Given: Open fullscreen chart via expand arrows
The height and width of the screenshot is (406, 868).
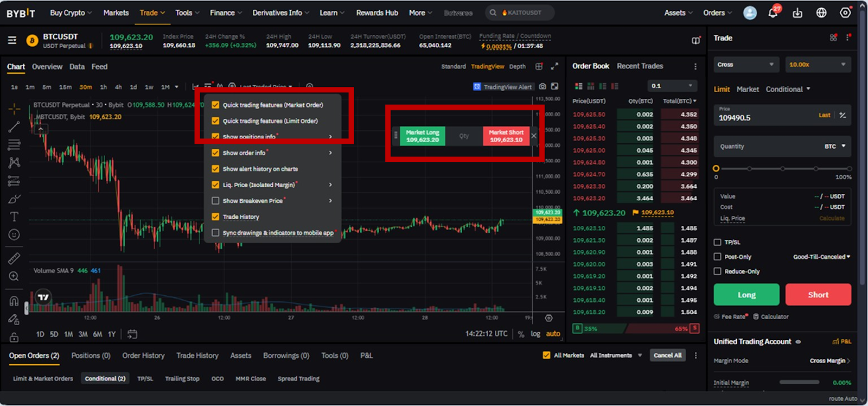Looking at the screenshot, I should coord(554,66).
